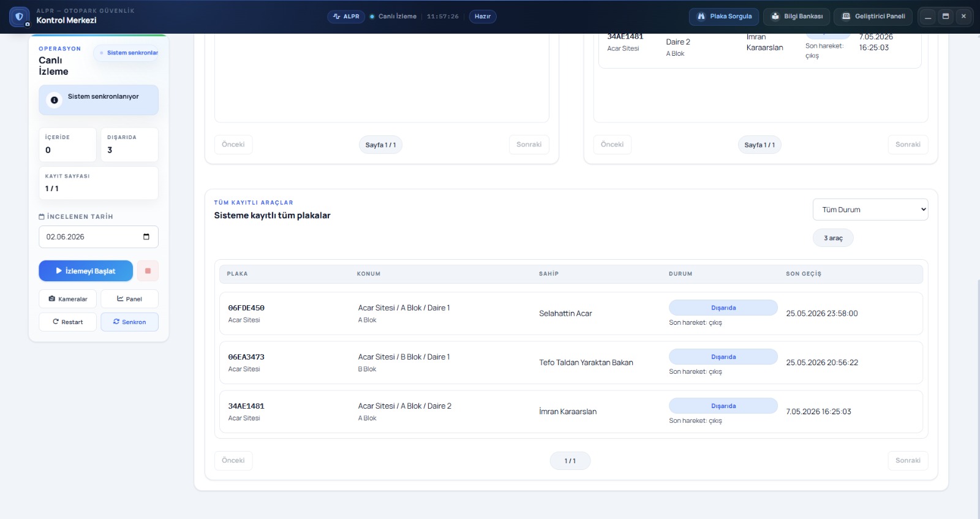Open Bilgi Bankası panel

point(797,17)
